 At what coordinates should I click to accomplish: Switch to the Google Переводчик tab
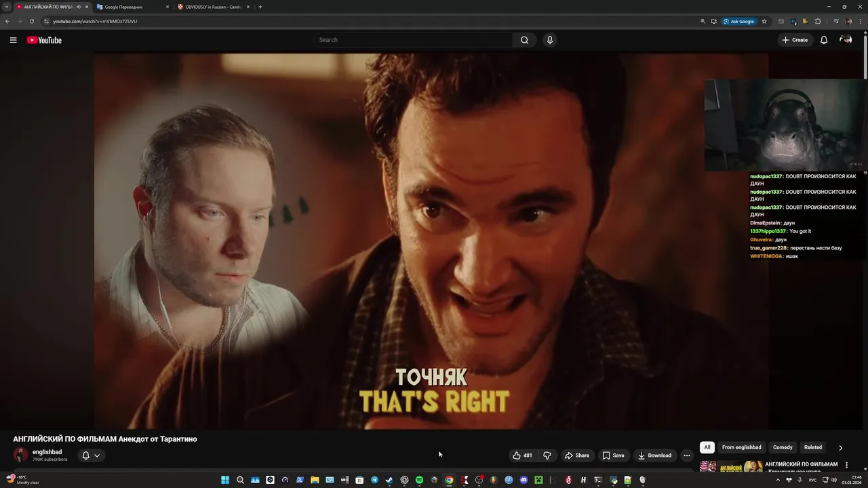pos(132,7)
